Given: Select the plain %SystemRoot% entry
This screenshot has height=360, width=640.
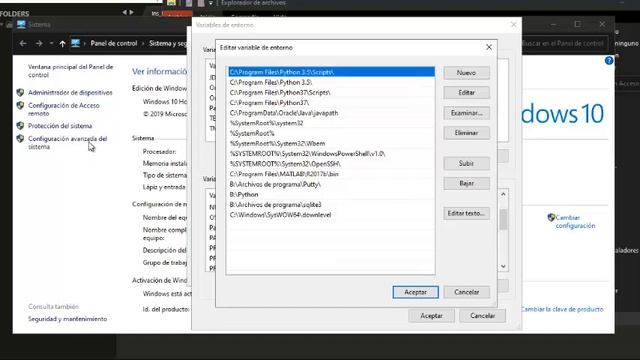Looking at the screenshot, I should (331, 133).
